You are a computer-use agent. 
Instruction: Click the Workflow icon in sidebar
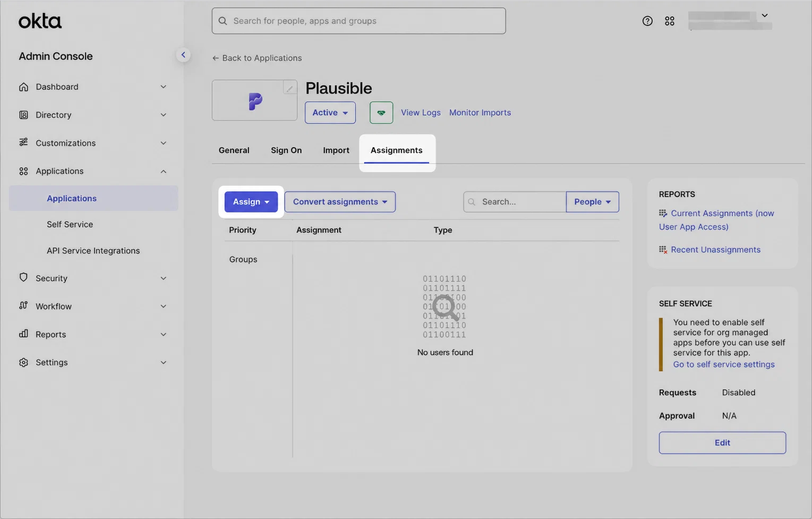[x=23, y=305]
